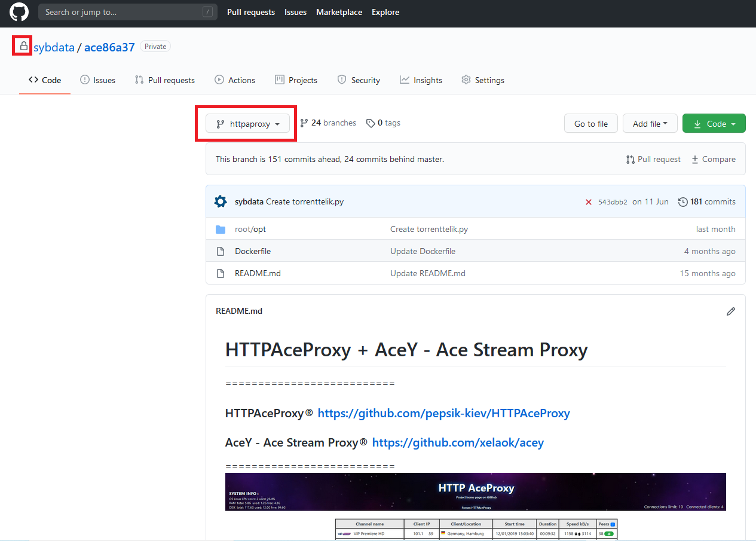
Task: Switch to the Code tab
Action: pos(45,80)
